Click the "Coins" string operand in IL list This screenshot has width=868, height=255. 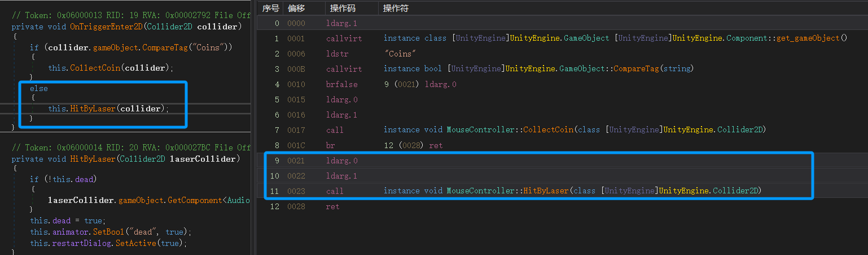click(400, 54)
